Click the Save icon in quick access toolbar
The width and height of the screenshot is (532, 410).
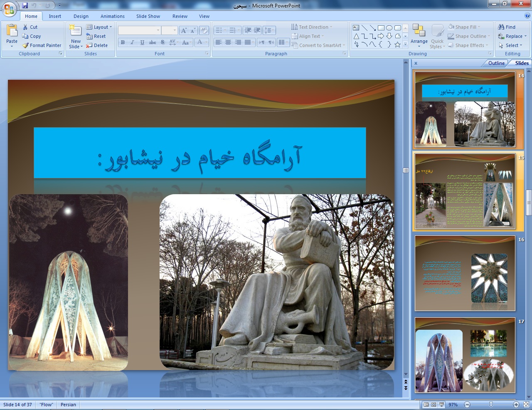tap(25, 6)
